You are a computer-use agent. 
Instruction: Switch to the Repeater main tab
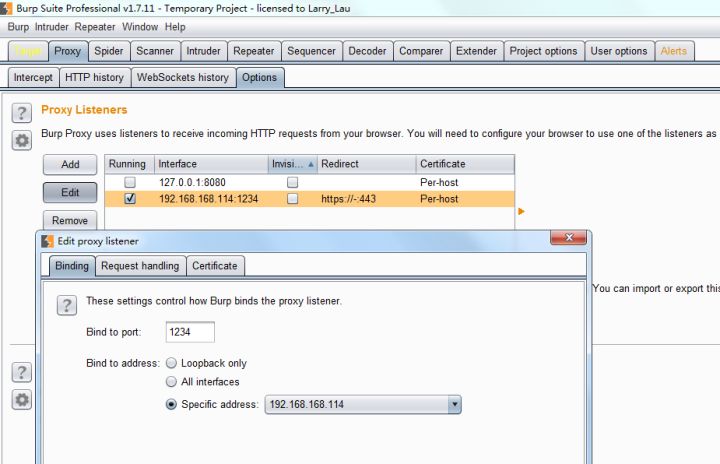click(253, 51)
